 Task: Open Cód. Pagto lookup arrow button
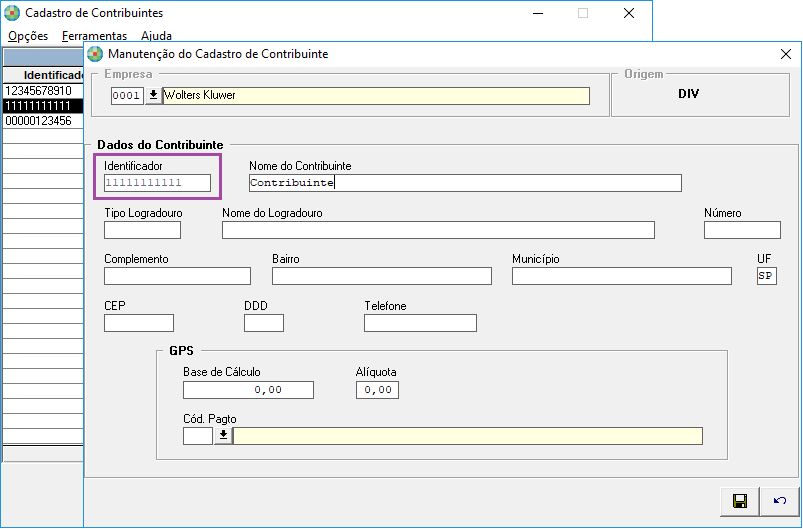coord(223,435)
